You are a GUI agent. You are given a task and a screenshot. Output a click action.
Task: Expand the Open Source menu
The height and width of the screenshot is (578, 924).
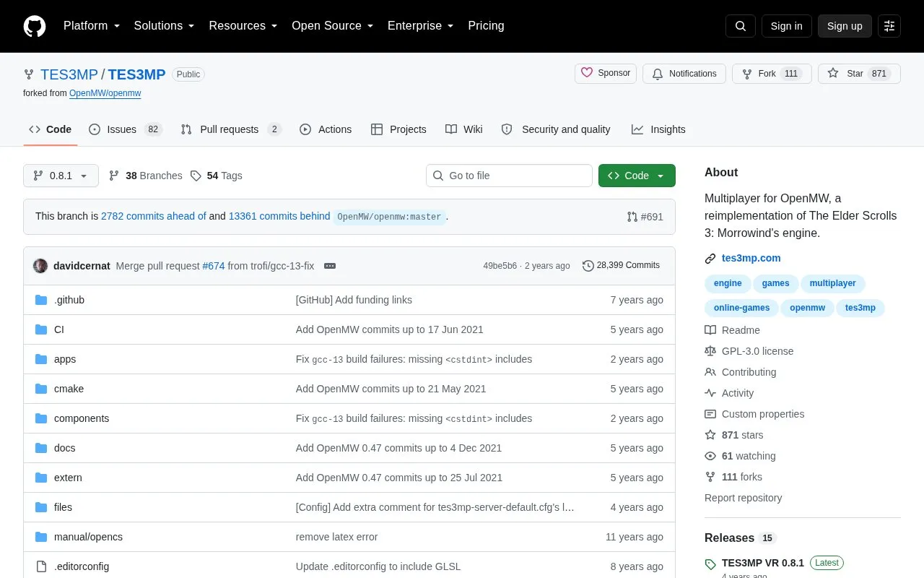[x=332, y=26]
